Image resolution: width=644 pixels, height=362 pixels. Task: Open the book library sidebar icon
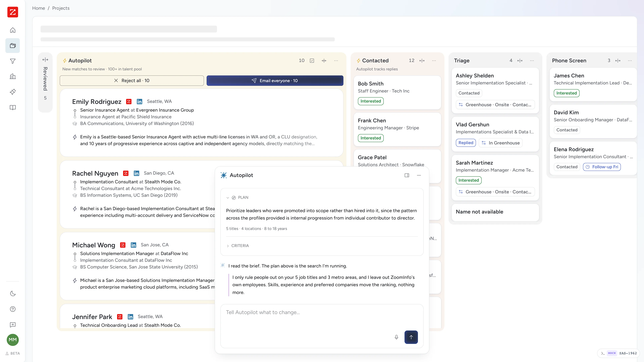[13, 107]
